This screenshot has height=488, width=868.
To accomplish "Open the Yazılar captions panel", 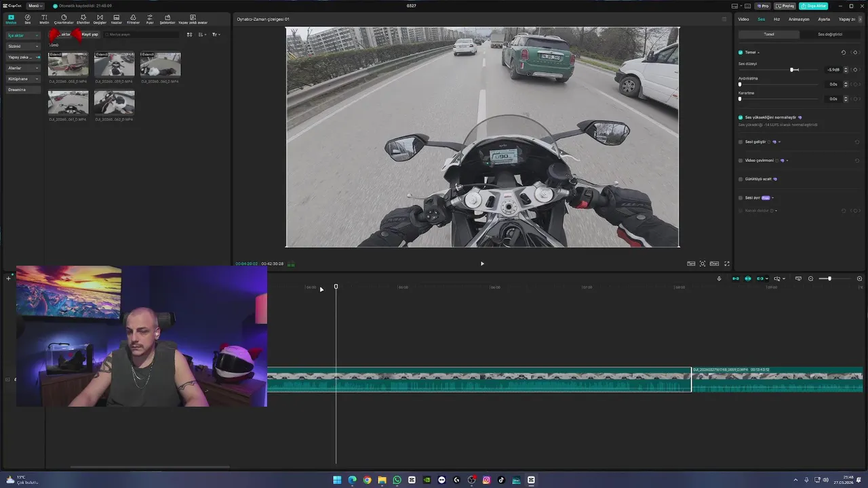I will [117, 19].
